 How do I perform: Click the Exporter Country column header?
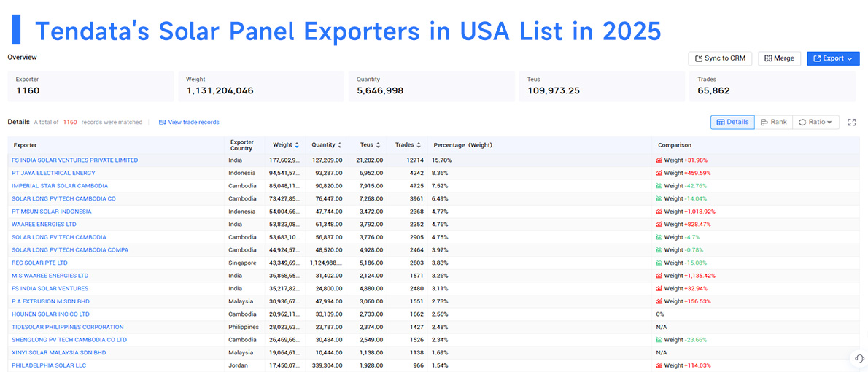point(242,145)
